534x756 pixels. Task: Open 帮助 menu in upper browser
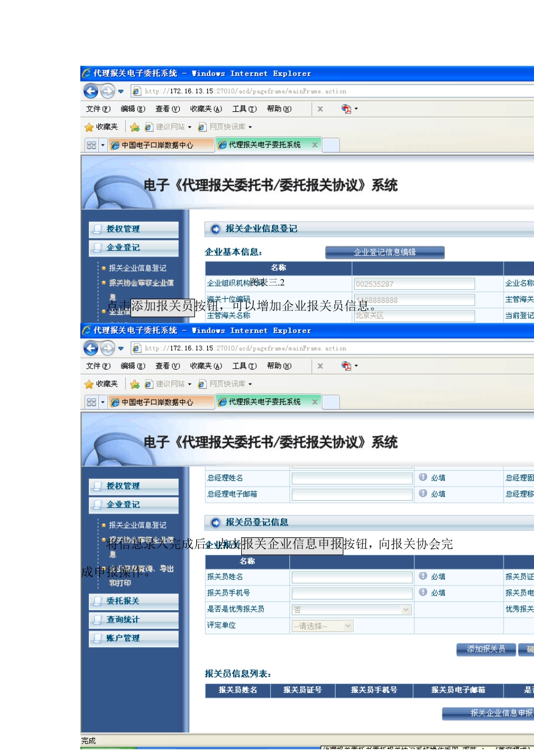(x=279, y=109)
